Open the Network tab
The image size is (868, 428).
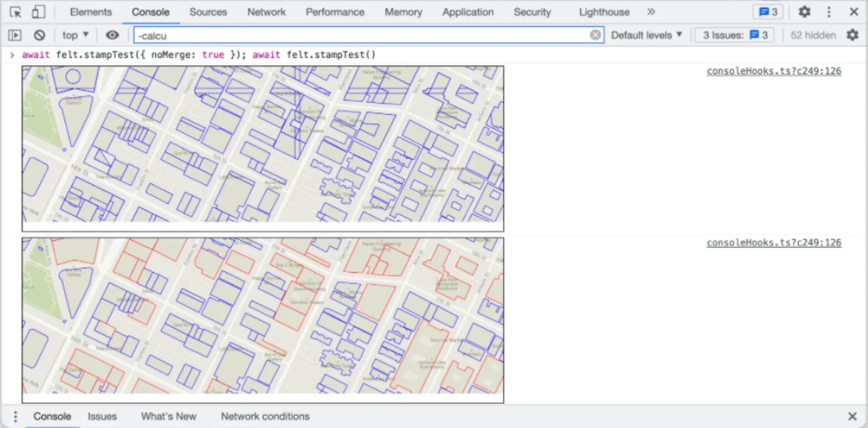tap(267, 12)
